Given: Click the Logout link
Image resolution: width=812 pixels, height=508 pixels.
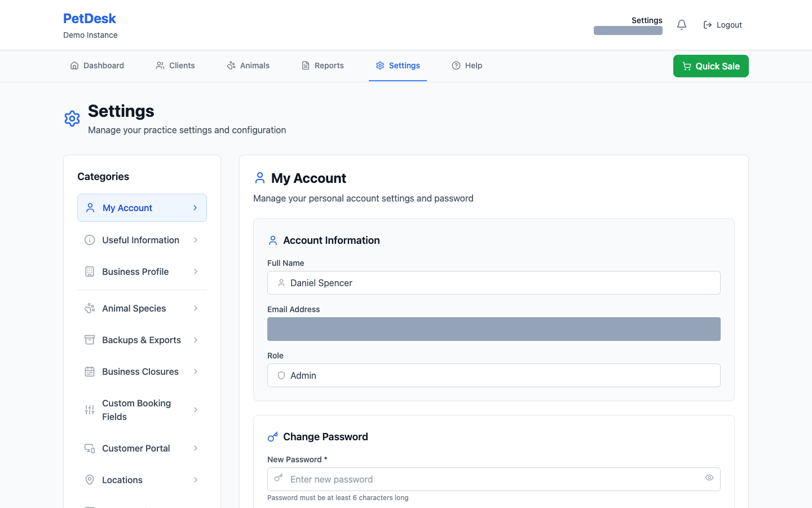Looking at the screenshot, I should (x=722, y=25).
